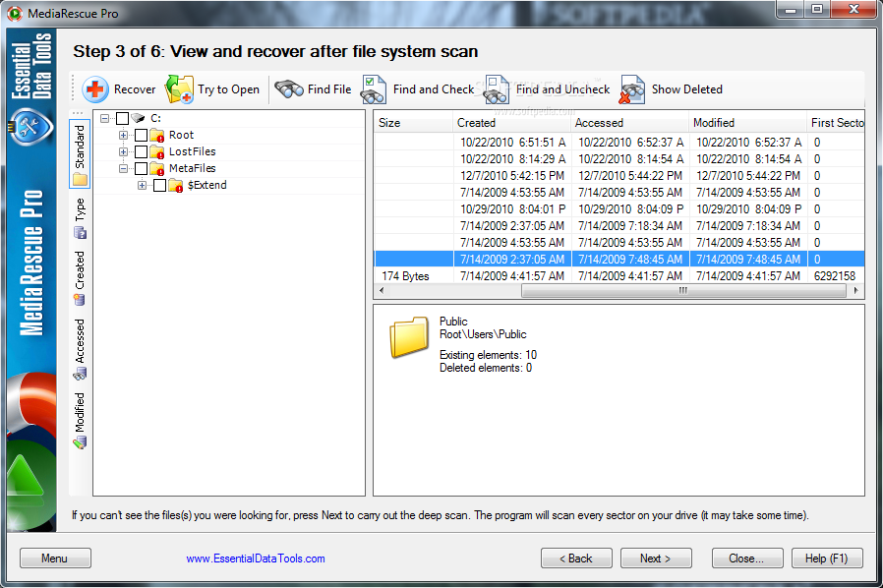Open Help (F1) button
Screen dimensions: 883x588
pyautogui.click(x=827, y=559)
